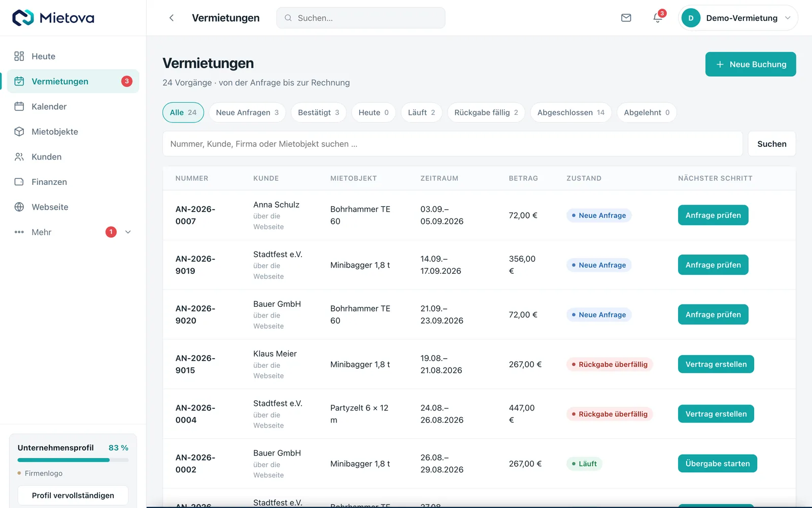
Task: Click the red badge beside Mehr
Action: click(x=111, y=232)
